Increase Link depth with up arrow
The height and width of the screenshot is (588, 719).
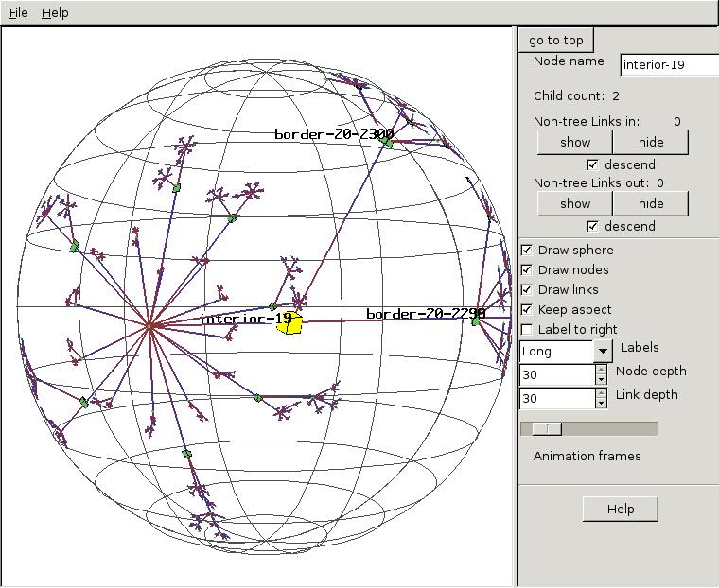click(601, 393)
